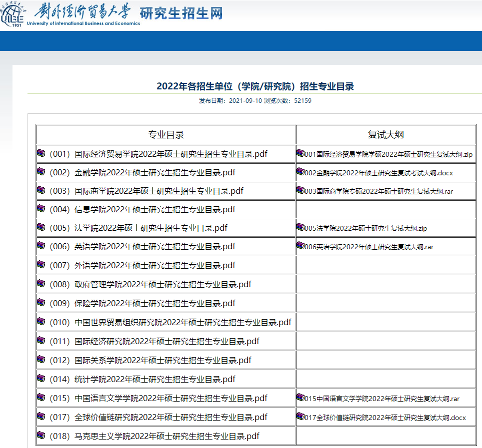Download 017全球价值链研究院 复试大纲.docx
Screen dimensions: 482x448
tap(385, 418)
